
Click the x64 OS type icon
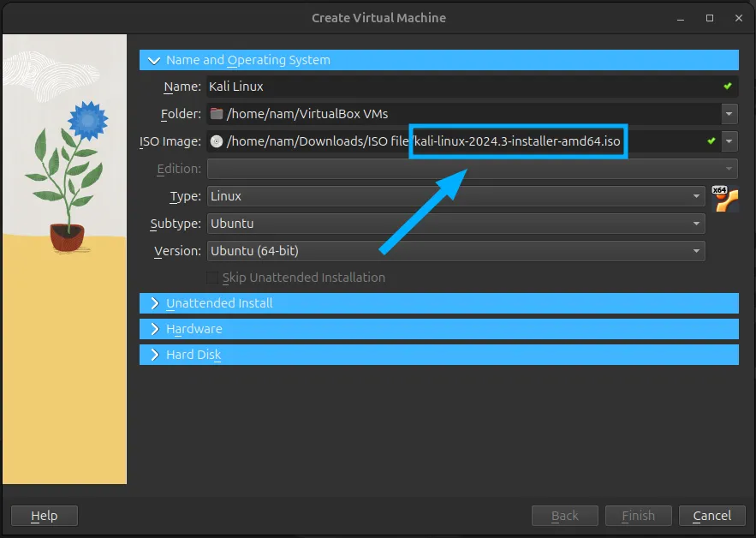(x=724, y=198)
